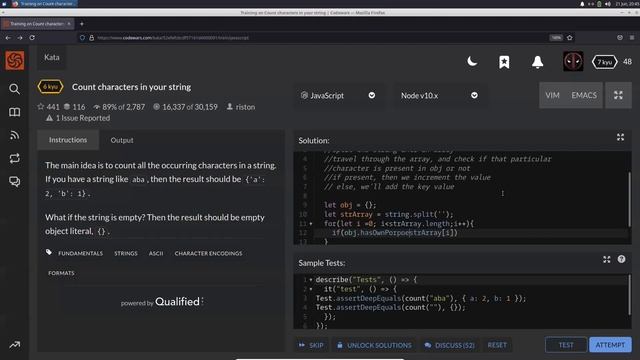Go forward in Firefox
The height and width of the screenshot is (360, 640).
pos(20,38)
